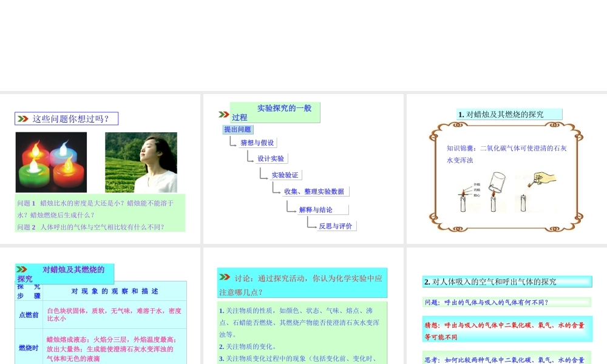Click the 燃烧时 row label
Image resolution: width=607 pixels, height=364 pixels.
[x=29, y=348]
